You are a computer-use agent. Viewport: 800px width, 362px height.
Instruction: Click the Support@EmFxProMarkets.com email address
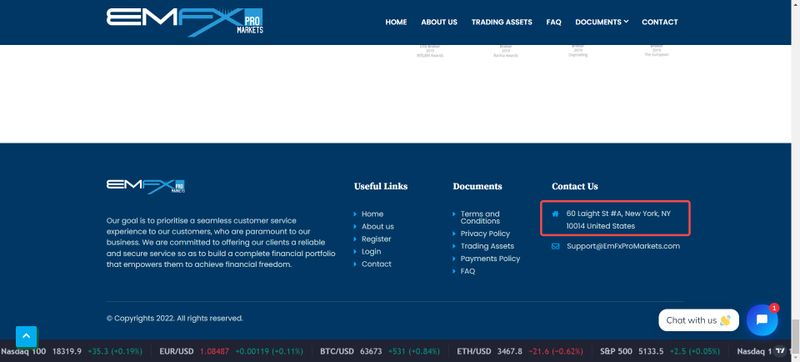coord(623,246)
